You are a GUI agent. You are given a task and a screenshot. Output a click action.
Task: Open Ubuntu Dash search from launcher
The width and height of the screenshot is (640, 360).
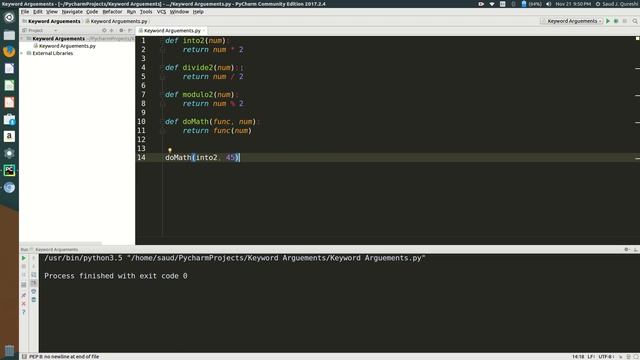(x=9, y=18)
